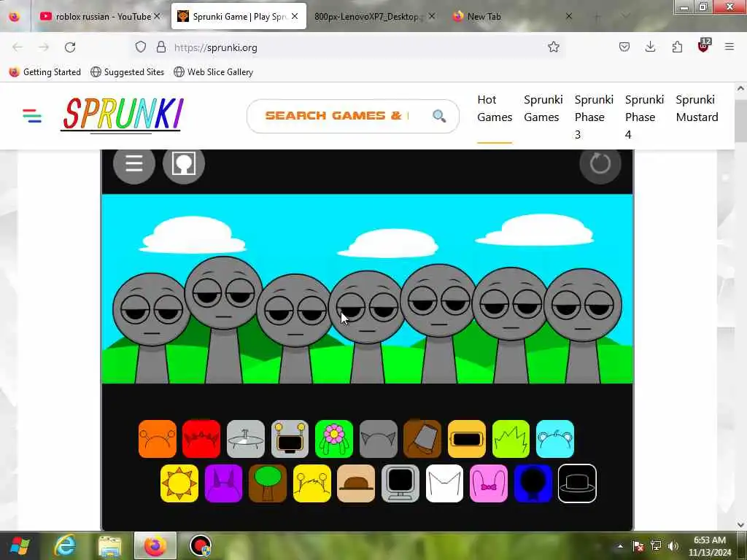Screen dimensions: 747x560
Task: Open Sprunki Games nav item
Action: coord(543,109)
